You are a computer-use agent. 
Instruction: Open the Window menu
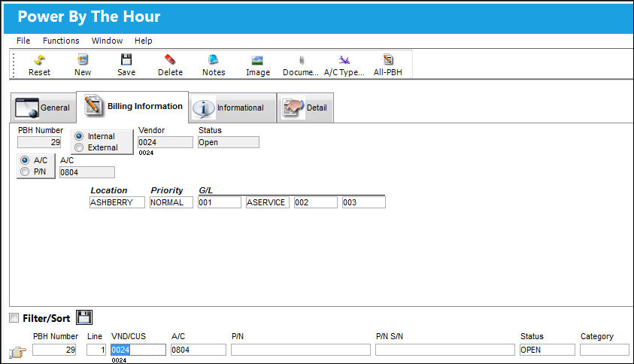pyautogui.click(x=107, y=41)
